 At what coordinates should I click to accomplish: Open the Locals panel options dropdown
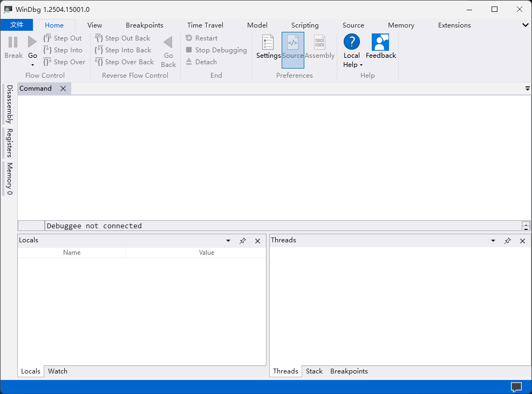228,241
